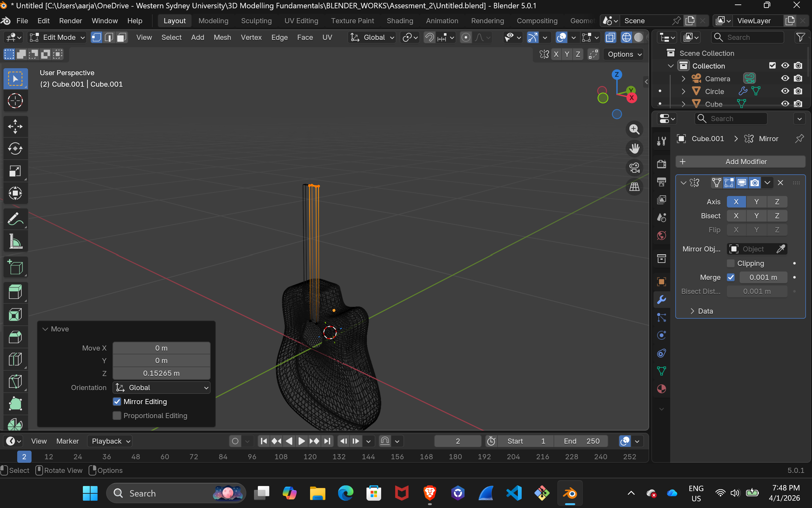The width and height of the screenshot is (812, 508).
Task: Open the Windows Start menu
Action: tap(90, 493)
